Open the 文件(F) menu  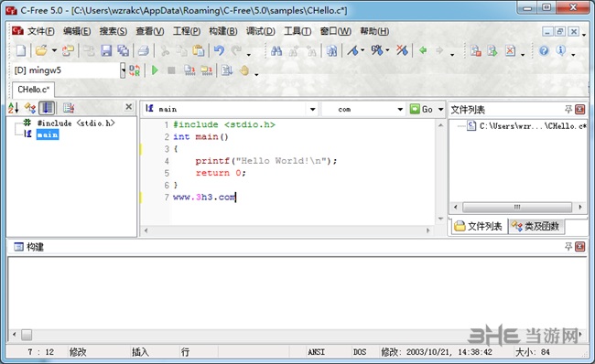40,31
